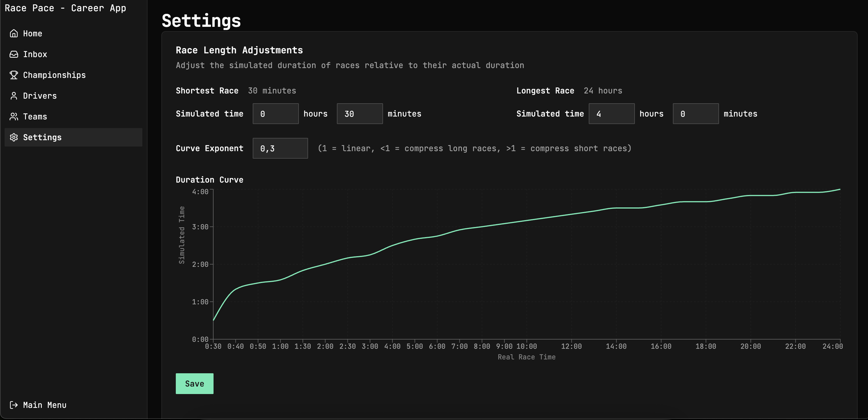This screenshot has height=420, width=868.
Task: Navigate to the Teams section
Action: 35,116
